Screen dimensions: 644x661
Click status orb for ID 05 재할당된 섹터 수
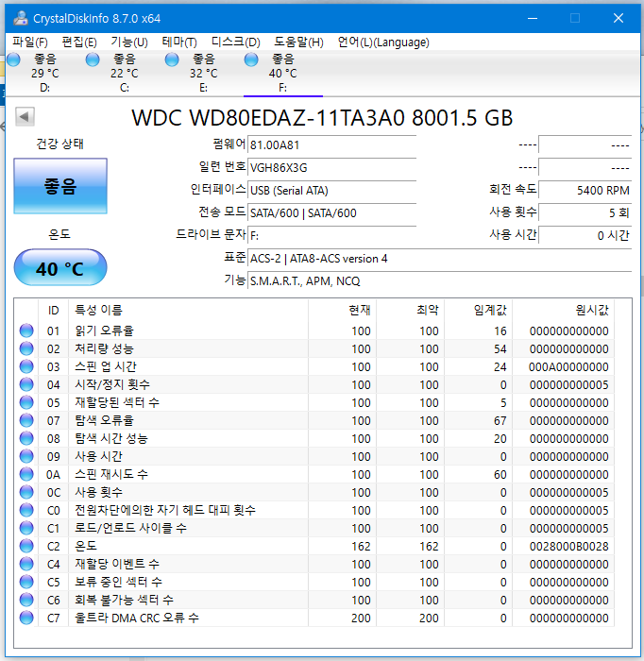point(26,402)
